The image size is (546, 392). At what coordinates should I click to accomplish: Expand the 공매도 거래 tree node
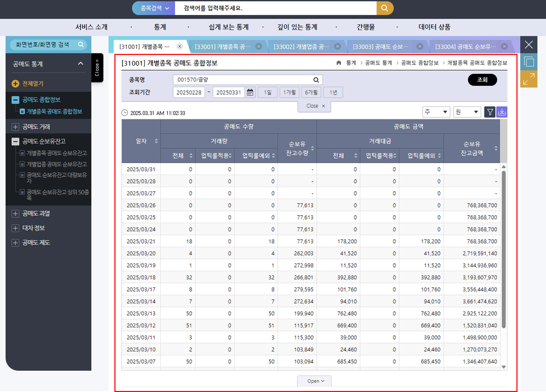(15, 127)
